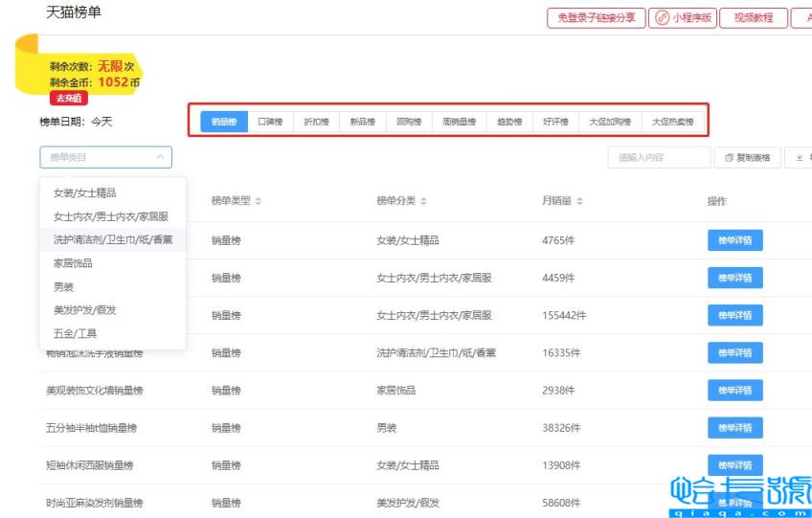This screenshot has width=812, height=518.
Task: Switch to the 销量榜 tab
Action: 224,122
